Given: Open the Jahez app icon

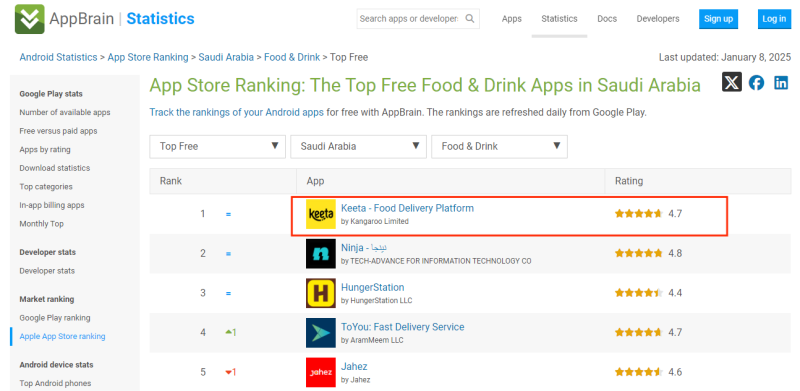Looking at the screenshot, I should click(321, 372).
